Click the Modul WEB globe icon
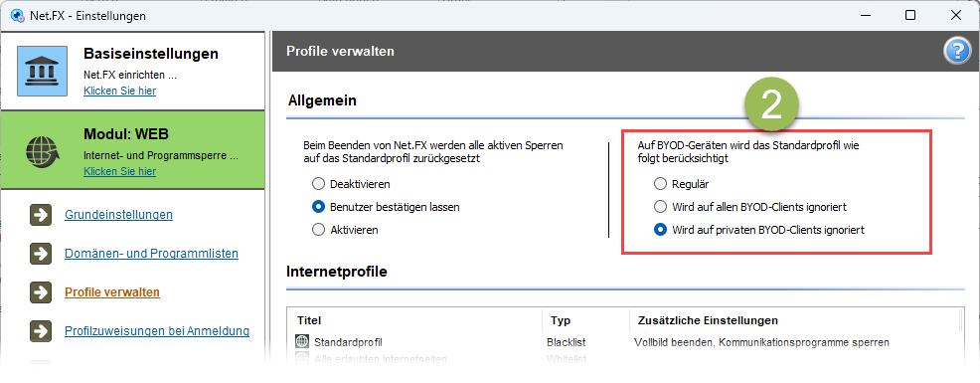 tap(42, 151)
